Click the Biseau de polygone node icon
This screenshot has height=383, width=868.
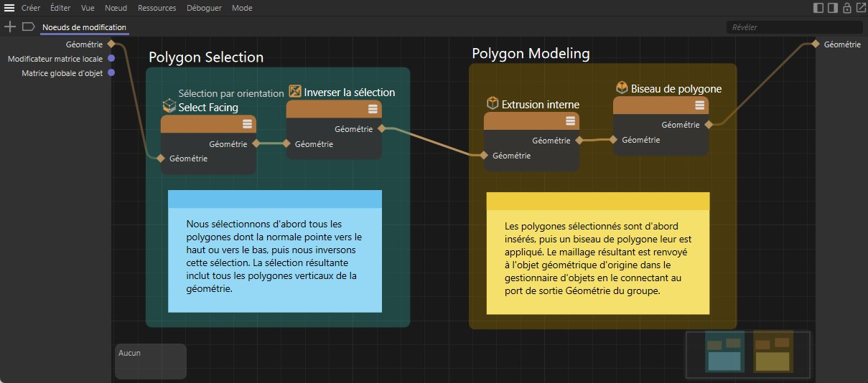622,88
